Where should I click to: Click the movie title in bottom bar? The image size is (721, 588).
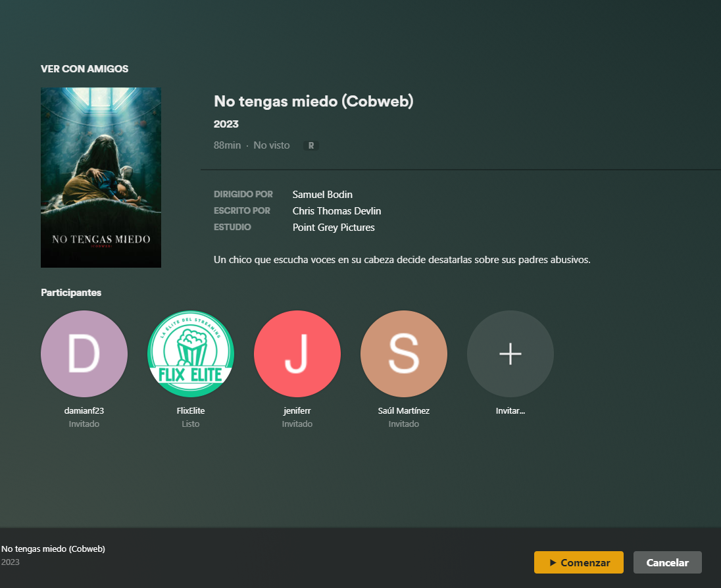tap(53, 549)
